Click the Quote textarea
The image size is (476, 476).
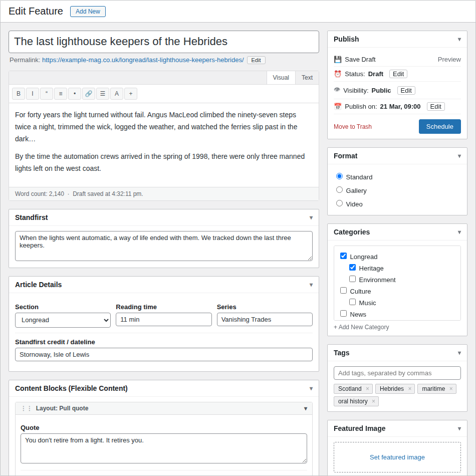pos(164,448)
